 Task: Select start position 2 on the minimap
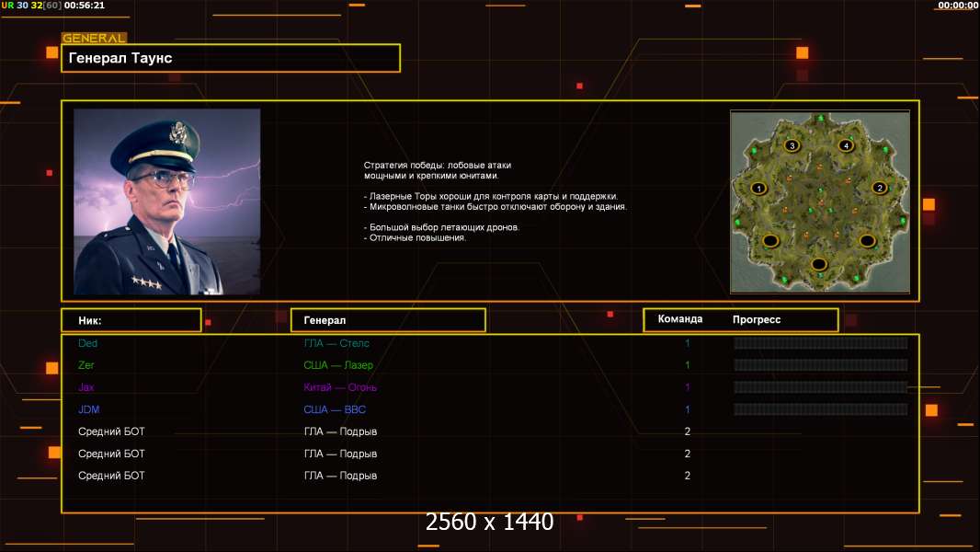(879, 188)
